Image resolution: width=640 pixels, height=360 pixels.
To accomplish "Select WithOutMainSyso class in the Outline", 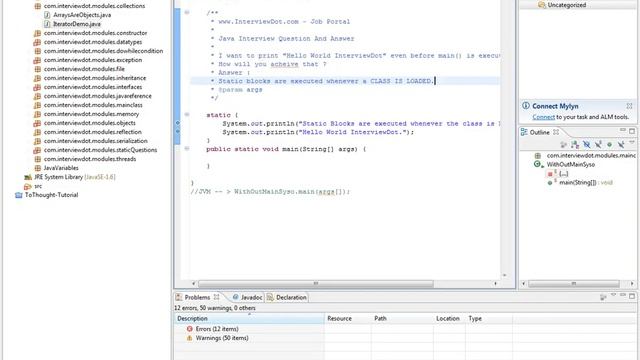I will (x=570, y=164).
